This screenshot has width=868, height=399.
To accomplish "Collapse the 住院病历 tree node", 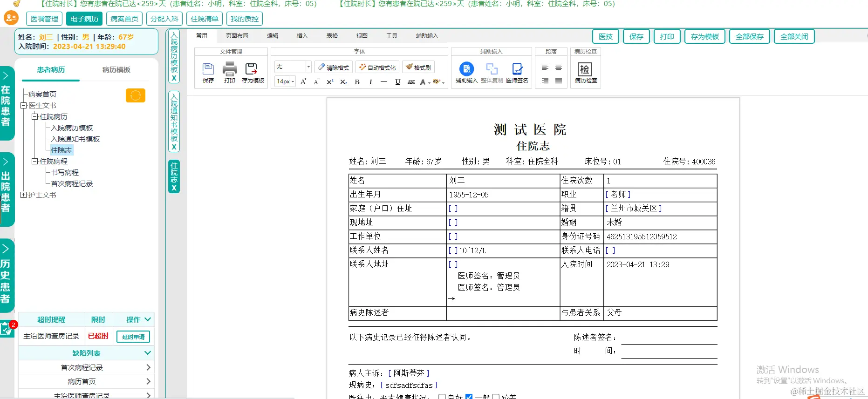I will pyautogui.click(x=34, y=117).
